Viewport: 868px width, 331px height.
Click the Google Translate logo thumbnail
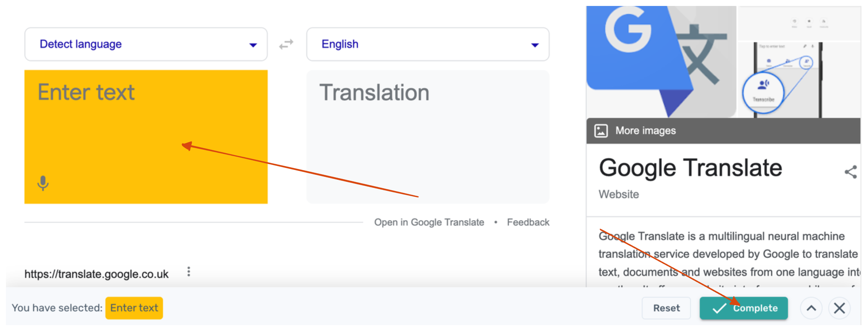[661, 62]
